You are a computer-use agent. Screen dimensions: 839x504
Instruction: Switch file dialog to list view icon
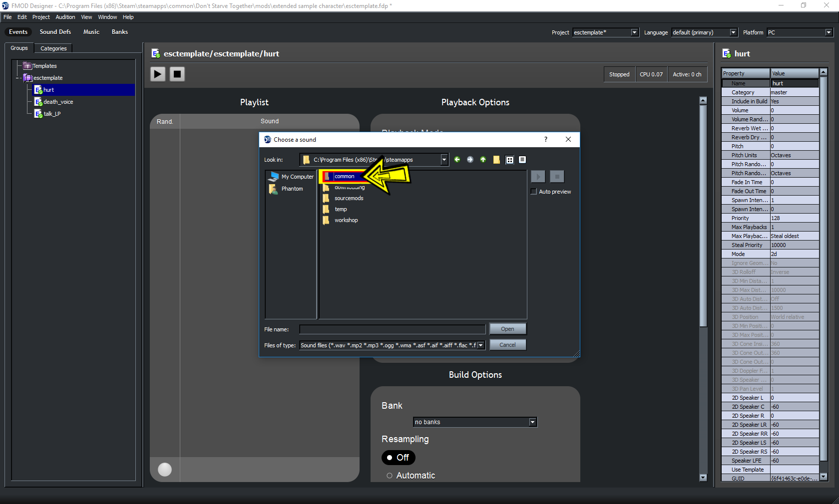[509, 160]
